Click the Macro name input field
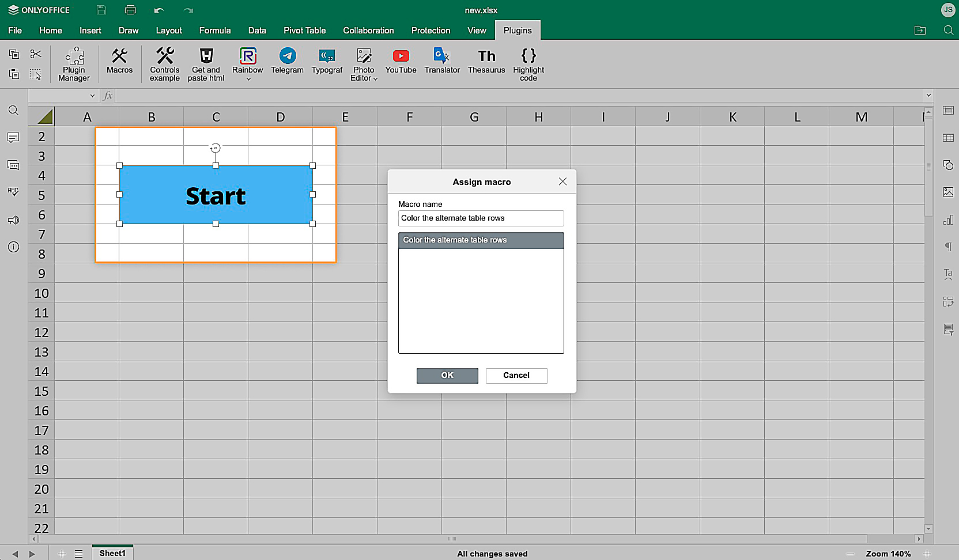This screenshot has height=560, width=959. (481, 218)
